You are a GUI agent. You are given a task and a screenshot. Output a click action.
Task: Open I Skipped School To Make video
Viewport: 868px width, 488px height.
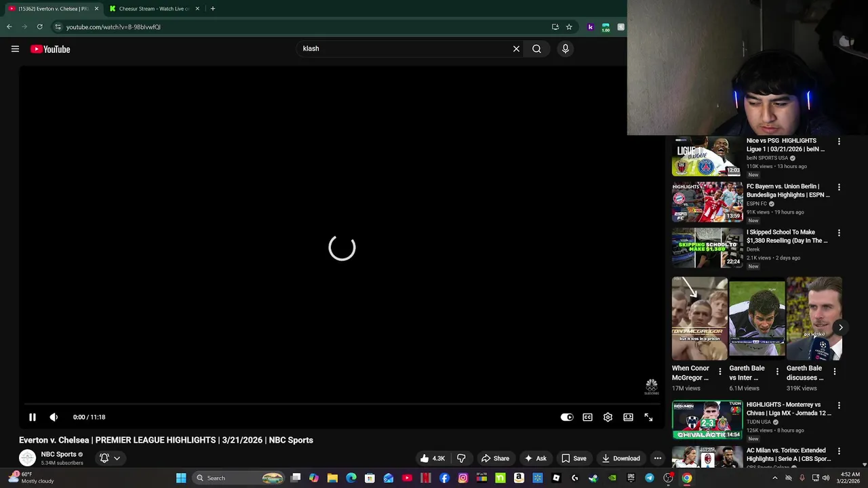pyautogui.click(x=707, y=248)
